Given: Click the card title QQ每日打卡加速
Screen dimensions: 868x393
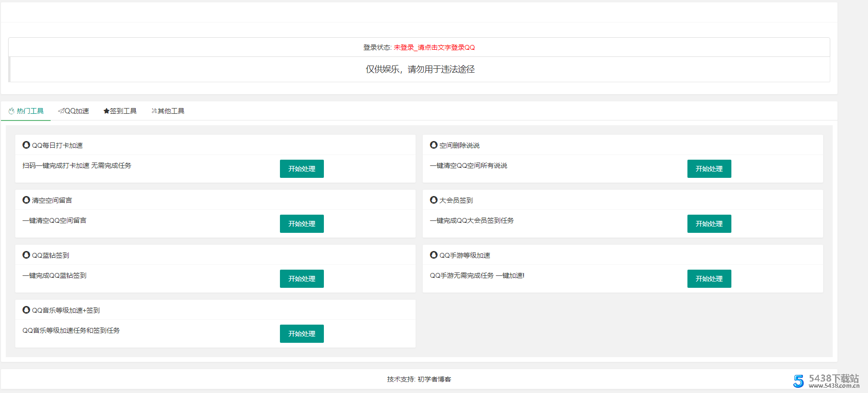Looking at the screenshot, I should (x=57, y=145).
